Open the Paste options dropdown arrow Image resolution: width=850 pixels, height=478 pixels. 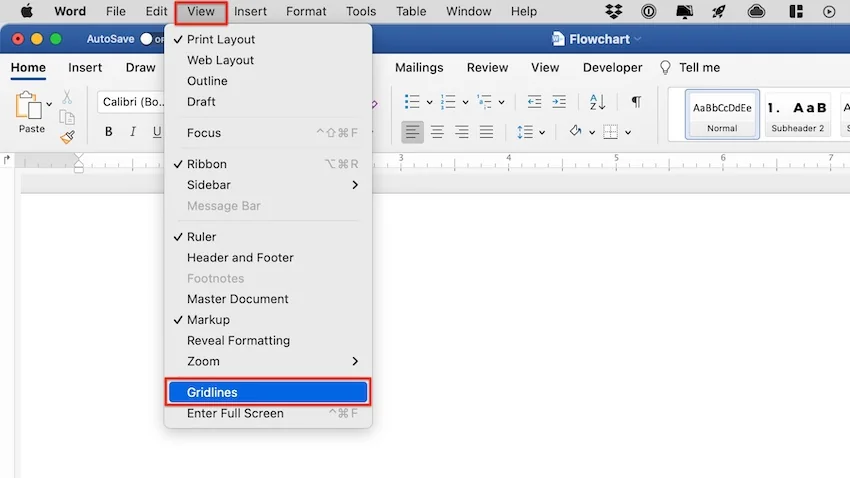coord(49,104)
